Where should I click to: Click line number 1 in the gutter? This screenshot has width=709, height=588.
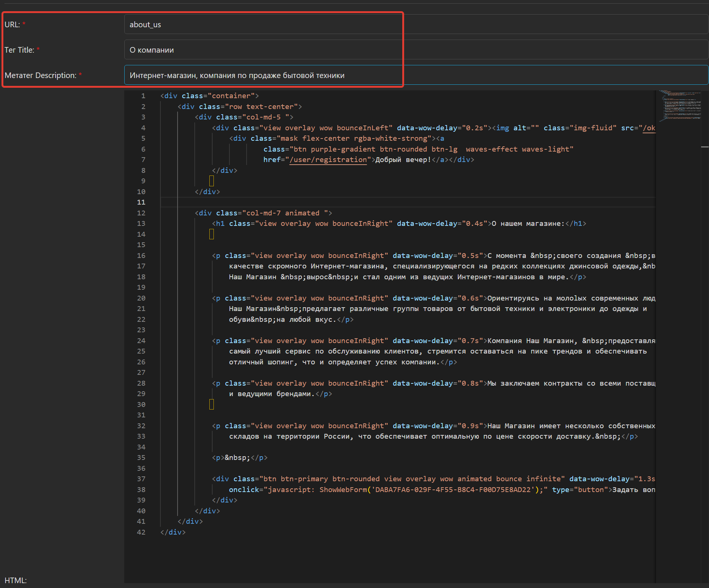click(143, 96)
